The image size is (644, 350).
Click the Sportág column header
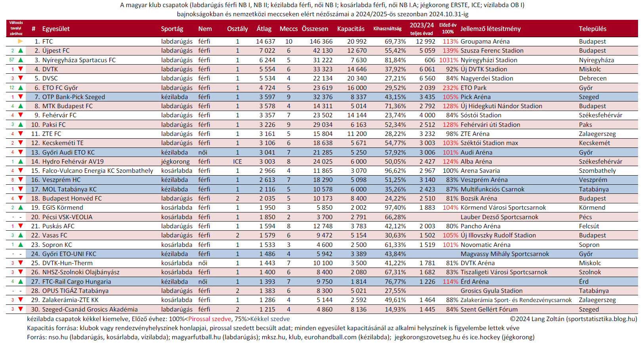coord(172,29)
